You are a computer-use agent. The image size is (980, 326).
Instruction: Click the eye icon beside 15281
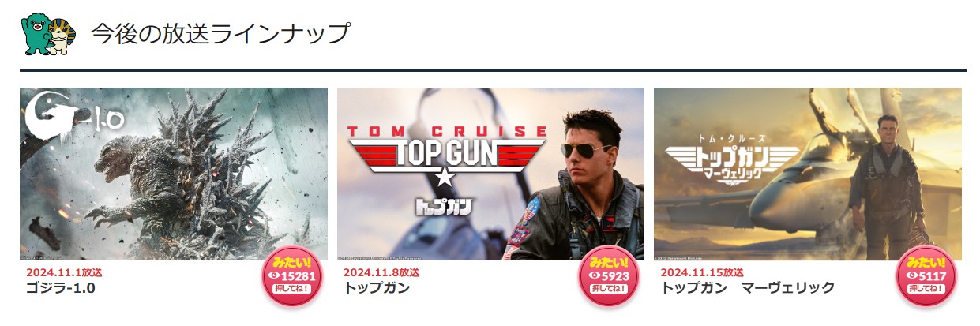point(275,276)
